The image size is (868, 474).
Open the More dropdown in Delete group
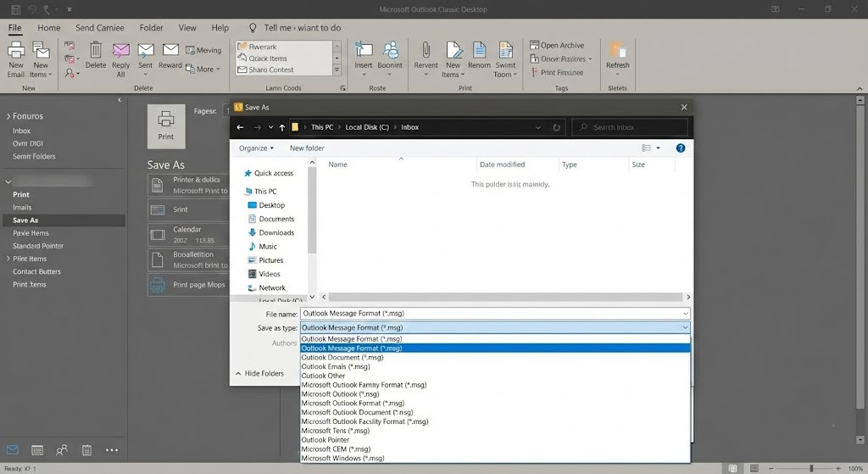203,70
